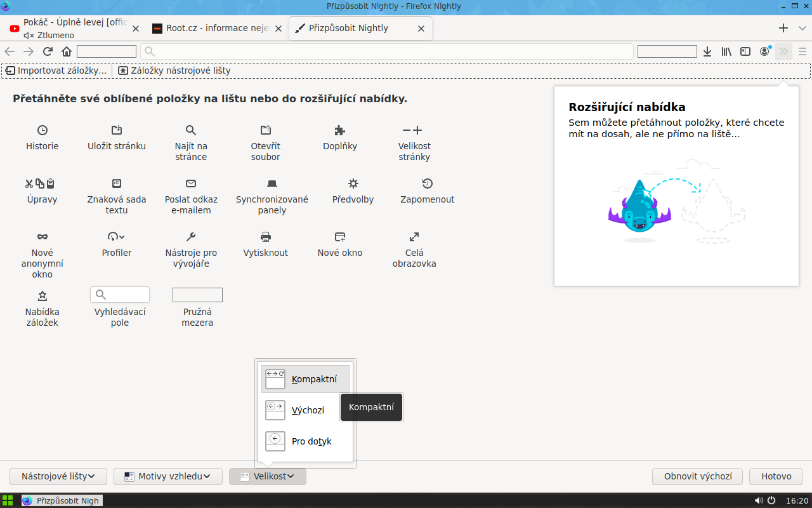The width and height of the screenshot is (812, 508).
Task: Click the address bar search field
Action: 387,51
